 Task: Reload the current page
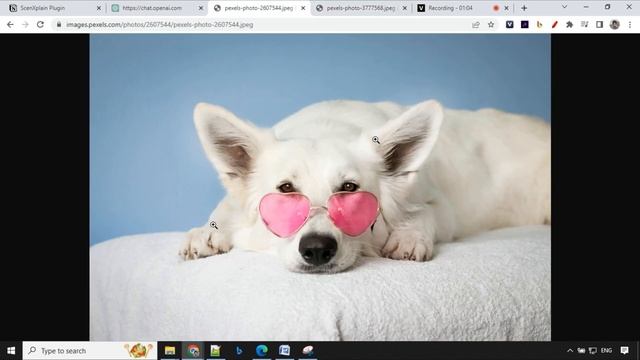(x=40, y=25)
